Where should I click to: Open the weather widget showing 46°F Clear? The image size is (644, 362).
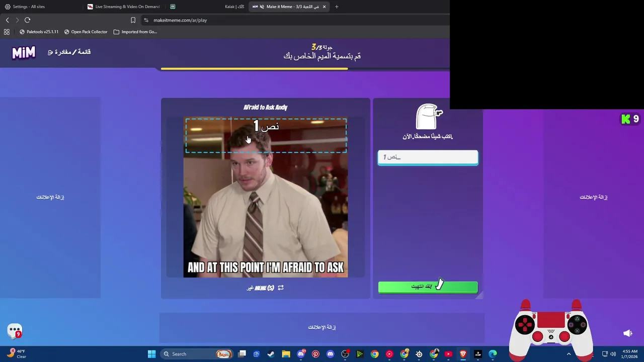16,354
